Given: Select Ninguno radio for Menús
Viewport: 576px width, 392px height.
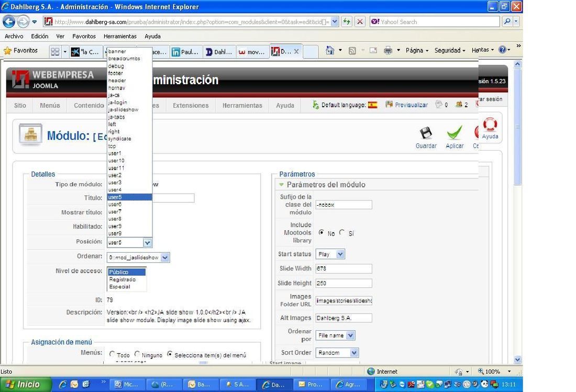Looking at the screenshot, I should pyautogui.click(x=137, y=354).
